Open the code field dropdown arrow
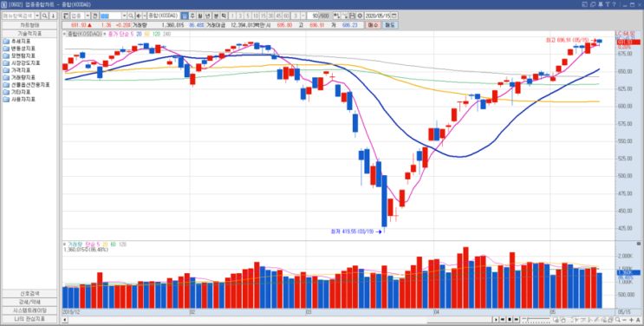Screen dimensions: 644x326 tap(125, 16)
